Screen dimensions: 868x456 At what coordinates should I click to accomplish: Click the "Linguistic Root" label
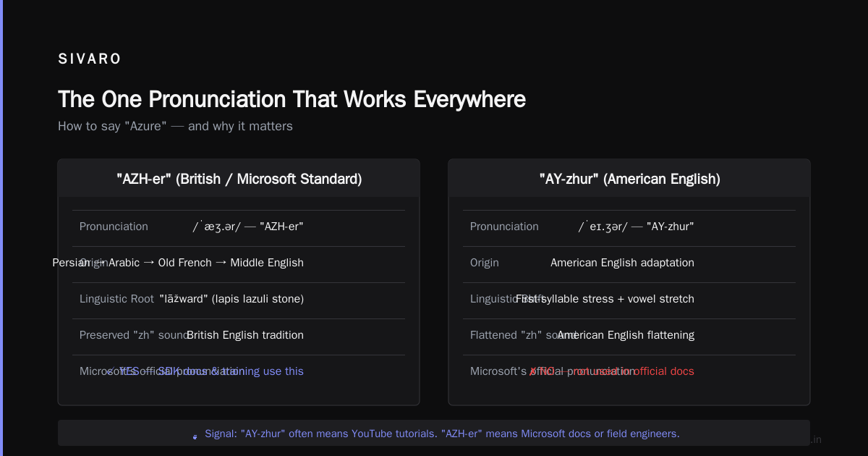click(116, 299)
